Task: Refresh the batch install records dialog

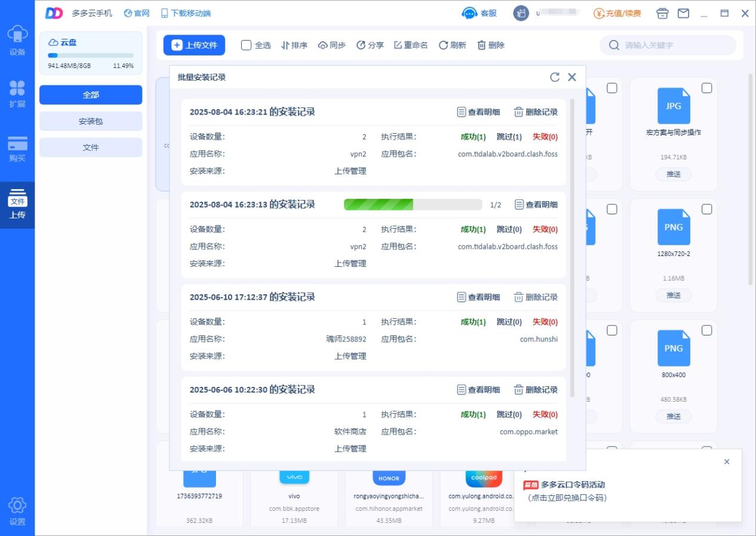Action: (x=555, y=77)
